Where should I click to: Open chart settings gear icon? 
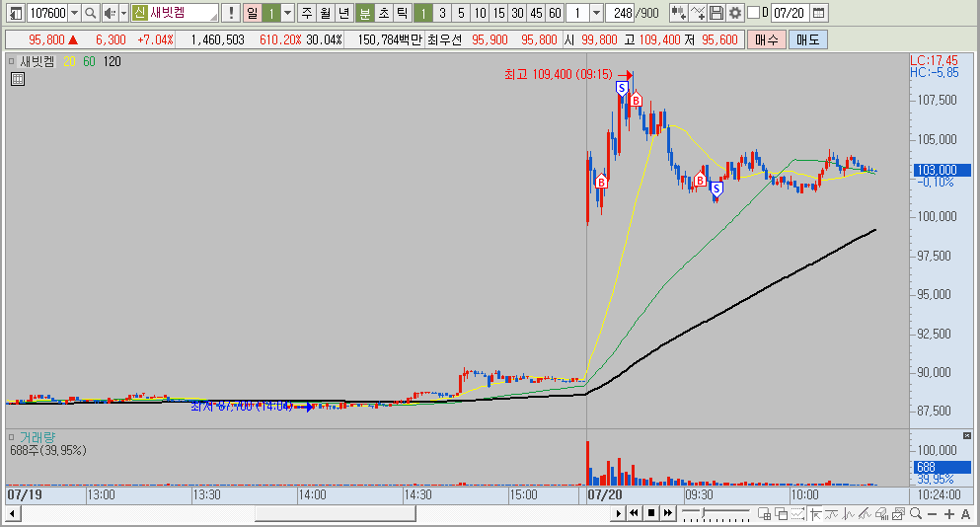coord(735,13)
